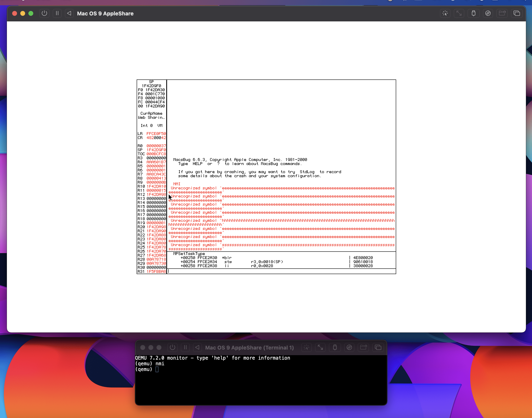532x418 pixels.
Task: Click the 'Unrecognized symbol ssss' error line
Action: pos(281,247)
